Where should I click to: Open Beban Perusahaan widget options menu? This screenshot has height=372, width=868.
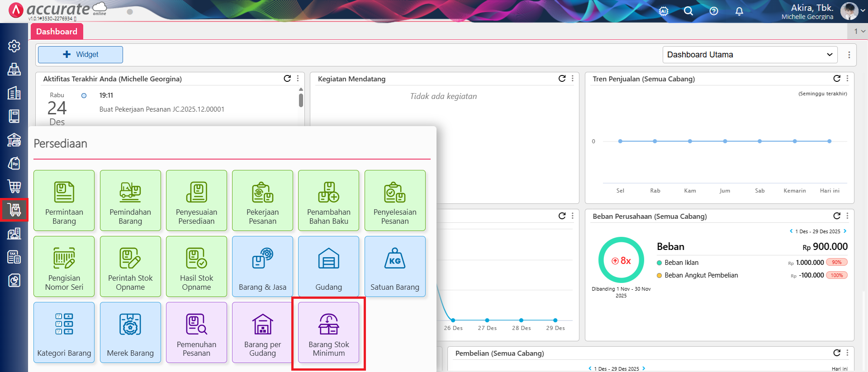pyautogui.click(x=847, y=216)
